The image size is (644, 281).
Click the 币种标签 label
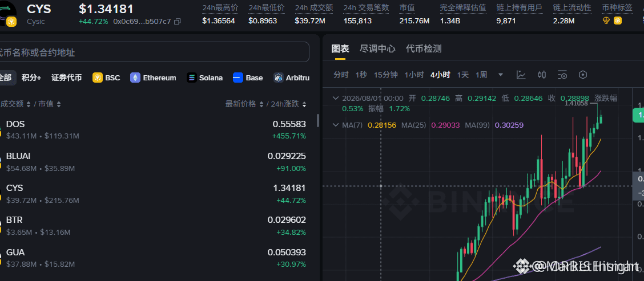coord(617,8)
